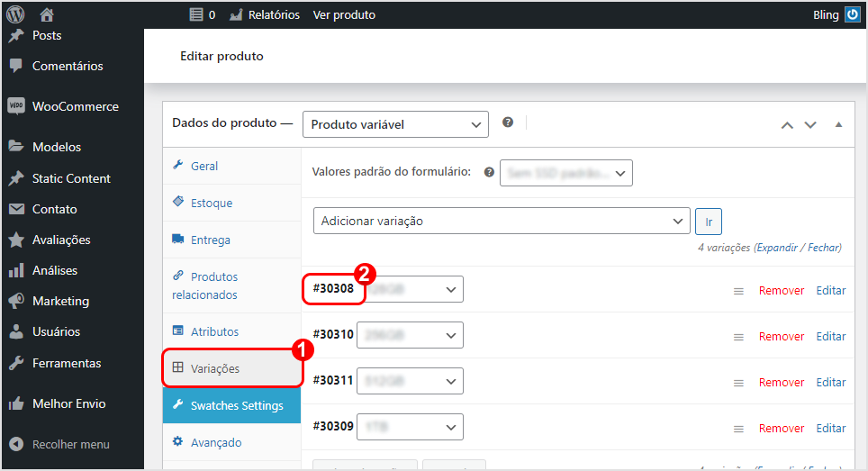Open Melhor Envio menu label
This screenshot has height=471, width=868.
coord(68,403)
